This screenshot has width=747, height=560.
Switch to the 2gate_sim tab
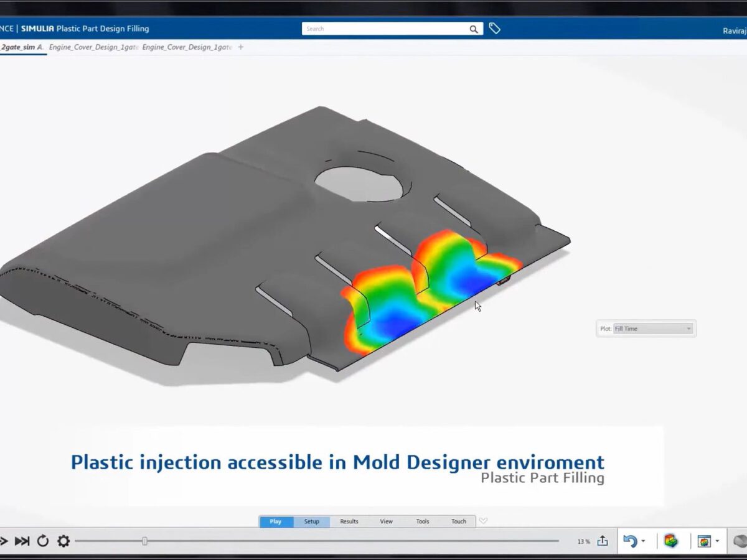(22, 47)
